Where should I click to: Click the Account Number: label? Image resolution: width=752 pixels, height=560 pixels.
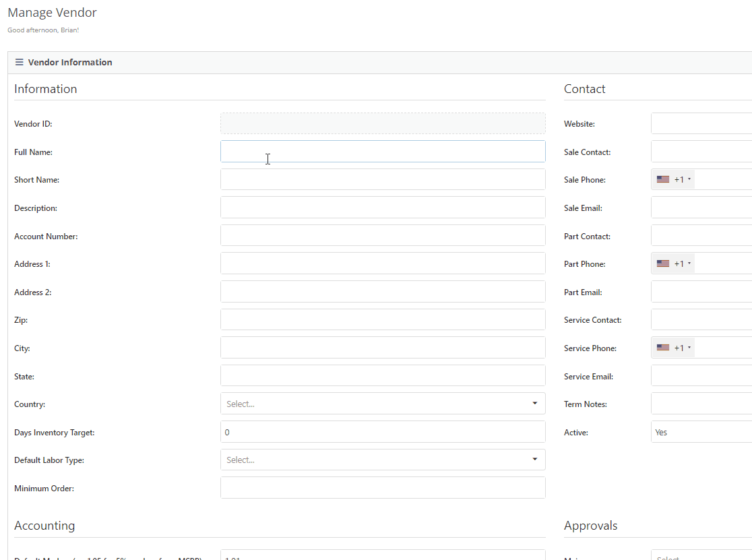(46, 237)
